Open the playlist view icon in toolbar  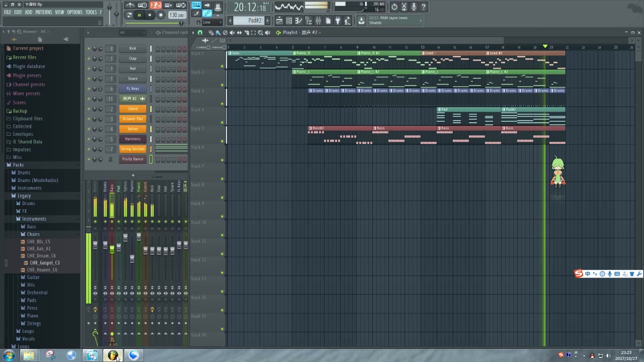[x=279, y=20]
